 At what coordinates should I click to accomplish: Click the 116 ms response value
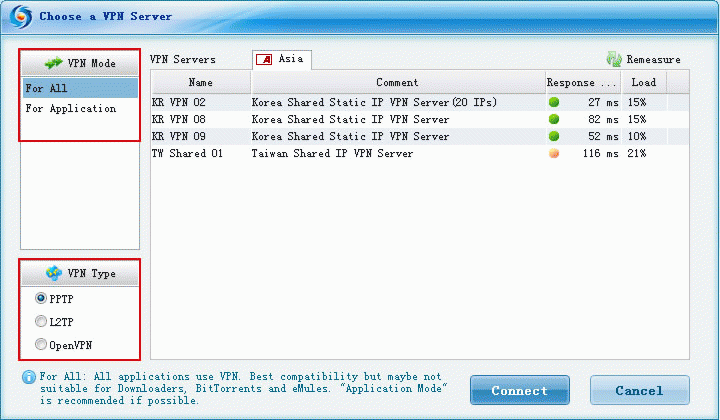601,153
